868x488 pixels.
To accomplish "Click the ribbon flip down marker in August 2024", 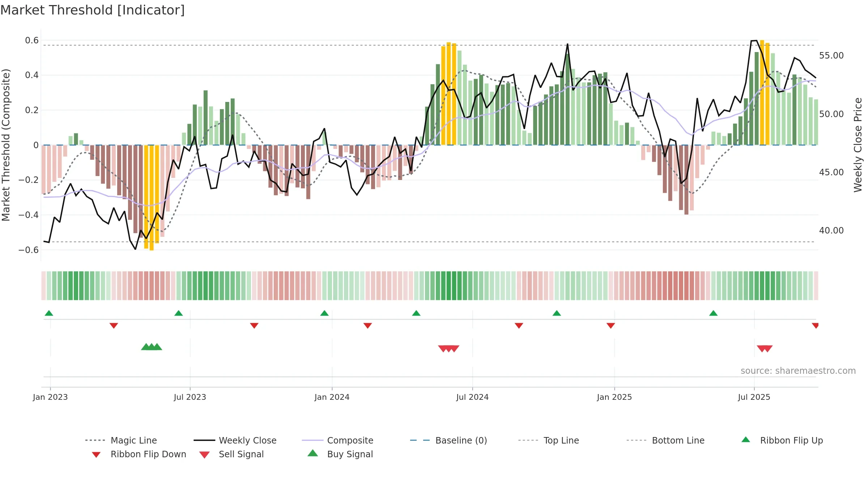I will click(519, 326).
